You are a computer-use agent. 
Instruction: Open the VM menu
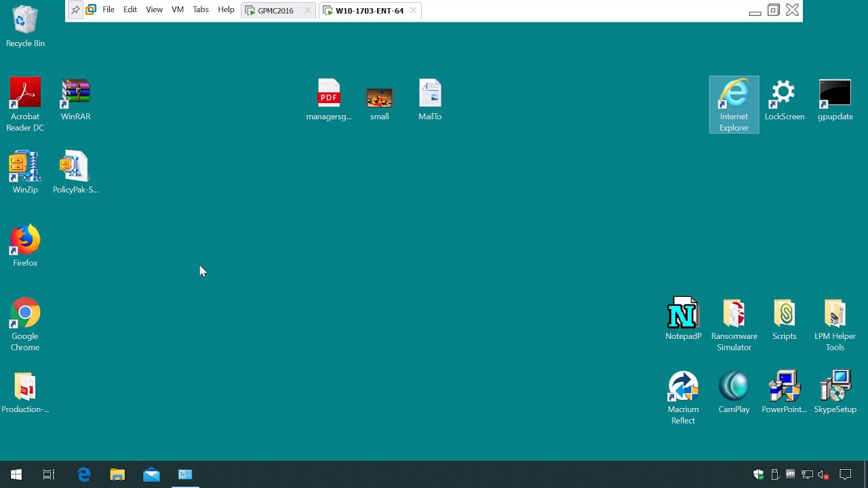pos(178,10)
